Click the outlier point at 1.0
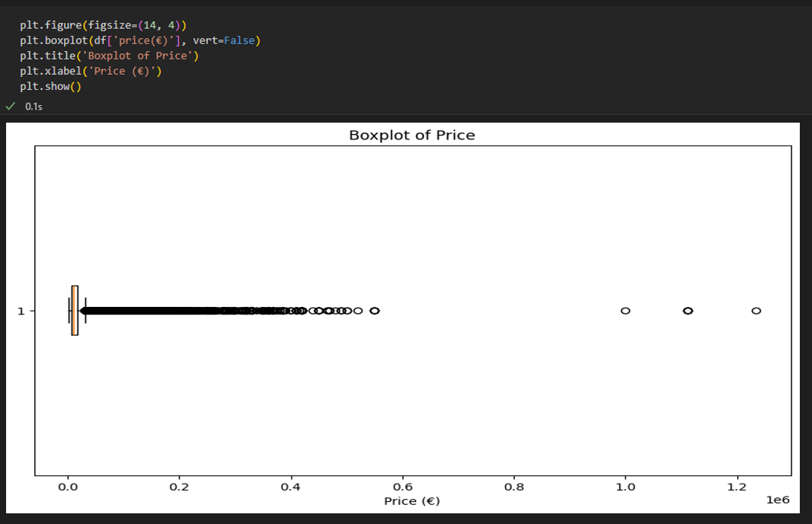Image resolution: width=812 pixels, height=524 pixels. (x=625, y=311)
